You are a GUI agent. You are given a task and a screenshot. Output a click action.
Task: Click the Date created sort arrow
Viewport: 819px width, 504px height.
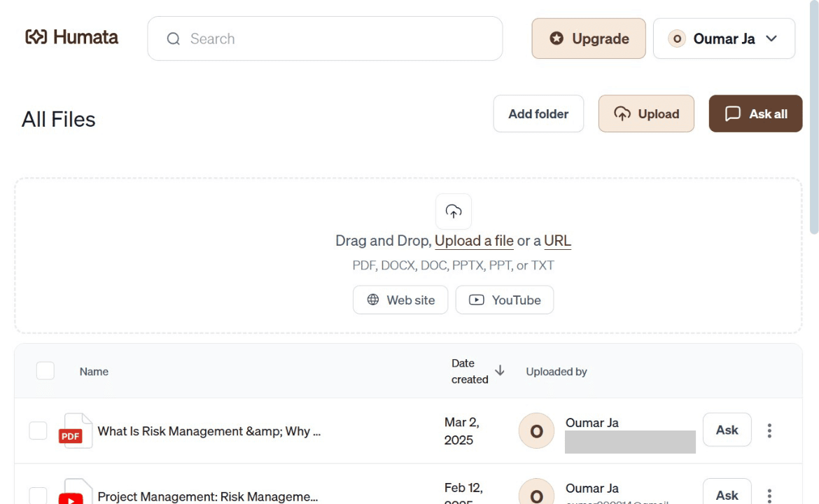coord(500,370)
